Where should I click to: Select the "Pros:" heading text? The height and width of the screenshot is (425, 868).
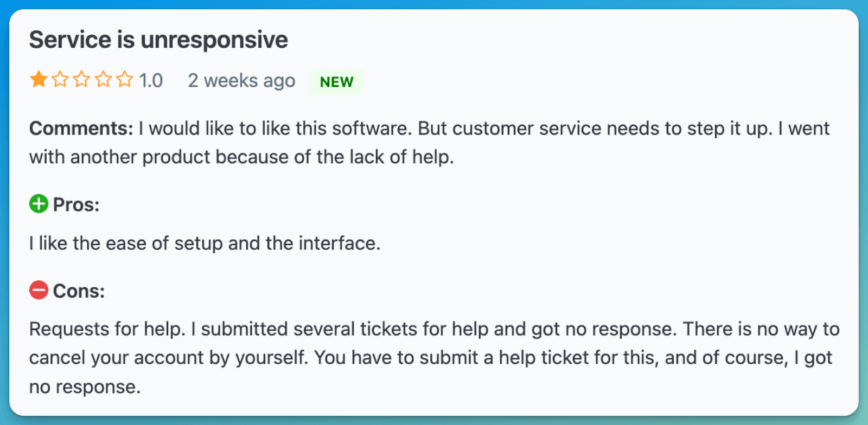coord(76,204)
